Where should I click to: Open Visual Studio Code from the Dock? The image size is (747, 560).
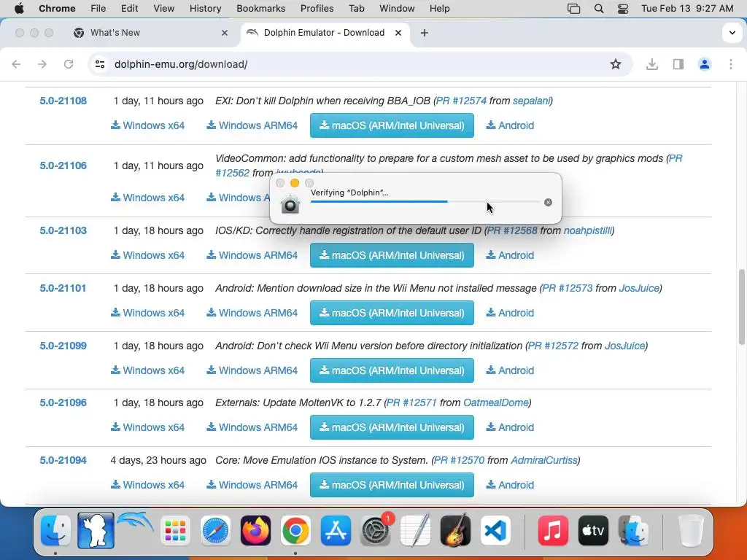click(x=495, y=531)
